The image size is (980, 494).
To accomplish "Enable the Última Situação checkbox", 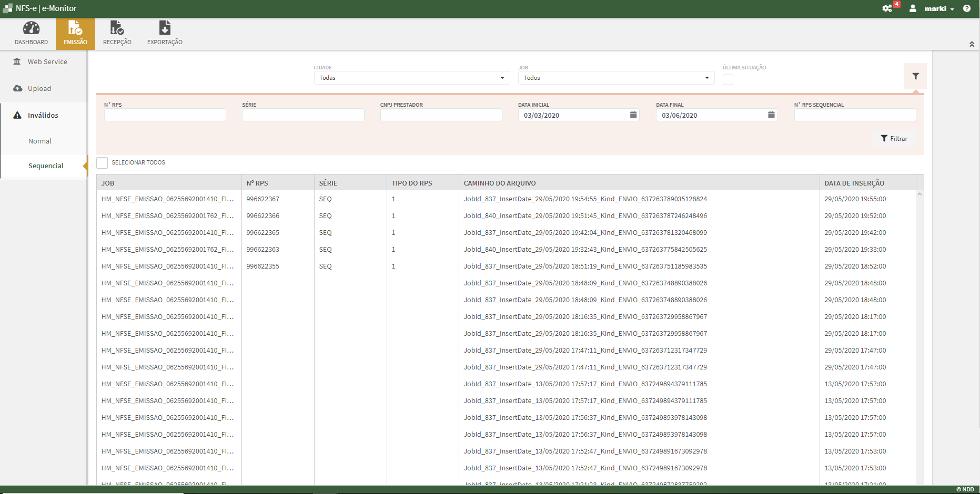I will 728,80.
